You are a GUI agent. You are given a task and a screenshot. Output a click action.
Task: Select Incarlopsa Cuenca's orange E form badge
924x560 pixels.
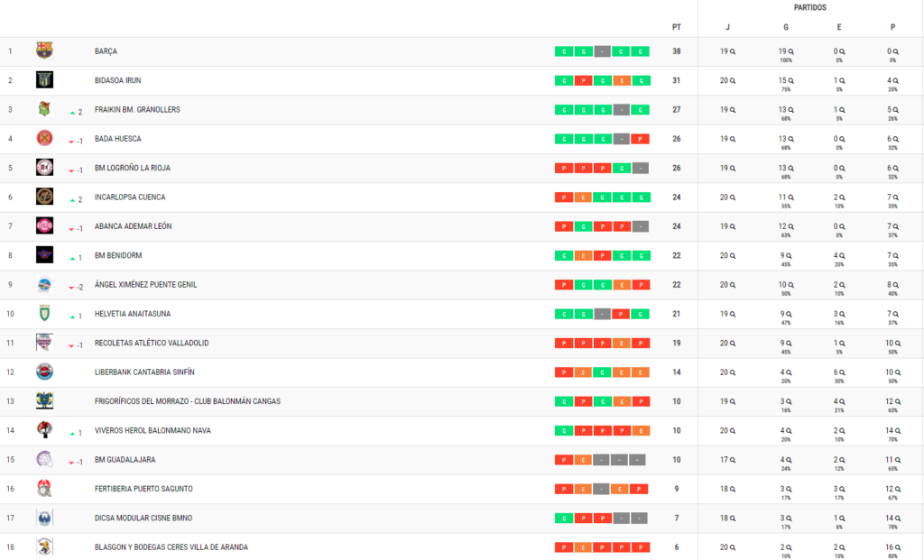coord(583,197)
